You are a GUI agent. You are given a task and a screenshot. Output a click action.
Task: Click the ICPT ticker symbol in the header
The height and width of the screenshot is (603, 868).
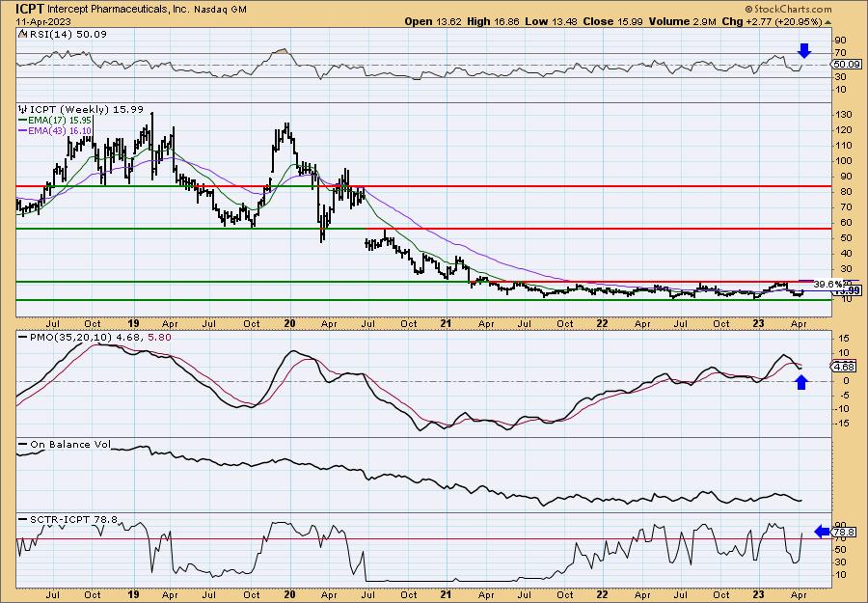30,9
